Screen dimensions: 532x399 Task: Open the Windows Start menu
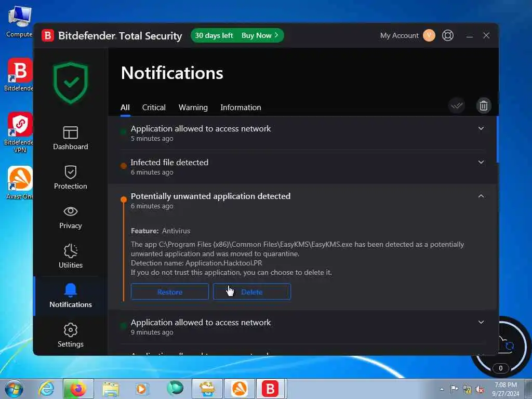coord(14,389)
